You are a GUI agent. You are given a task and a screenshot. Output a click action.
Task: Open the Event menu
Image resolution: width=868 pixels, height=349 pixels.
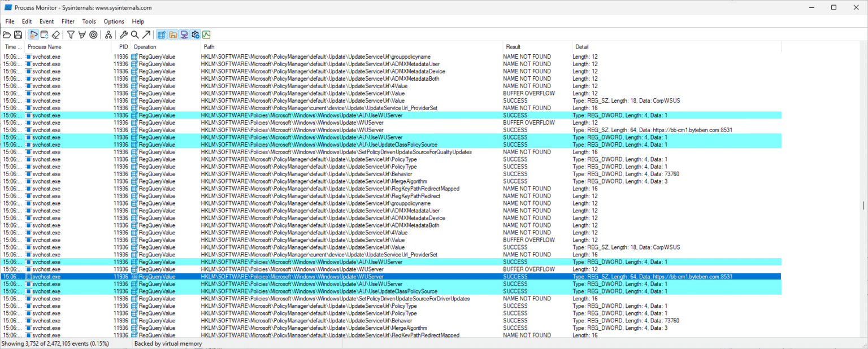pos(46,21)
